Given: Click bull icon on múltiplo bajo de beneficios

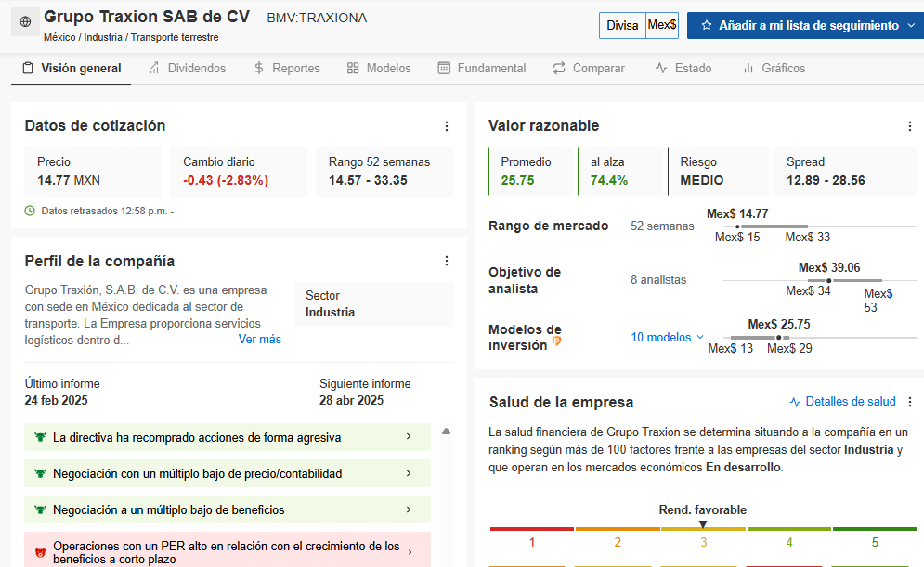Looking at the screenshot, I should (40, 509).
